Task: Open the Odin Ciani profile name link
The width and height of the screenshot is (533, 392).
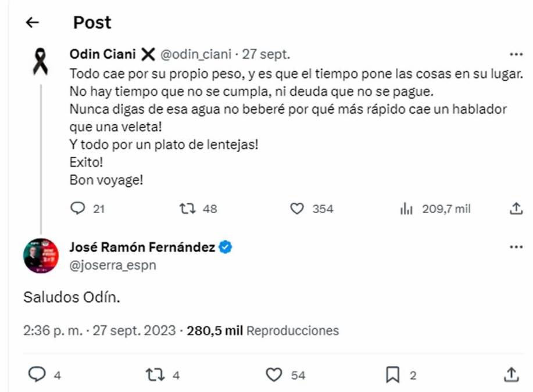Action: 103,55
